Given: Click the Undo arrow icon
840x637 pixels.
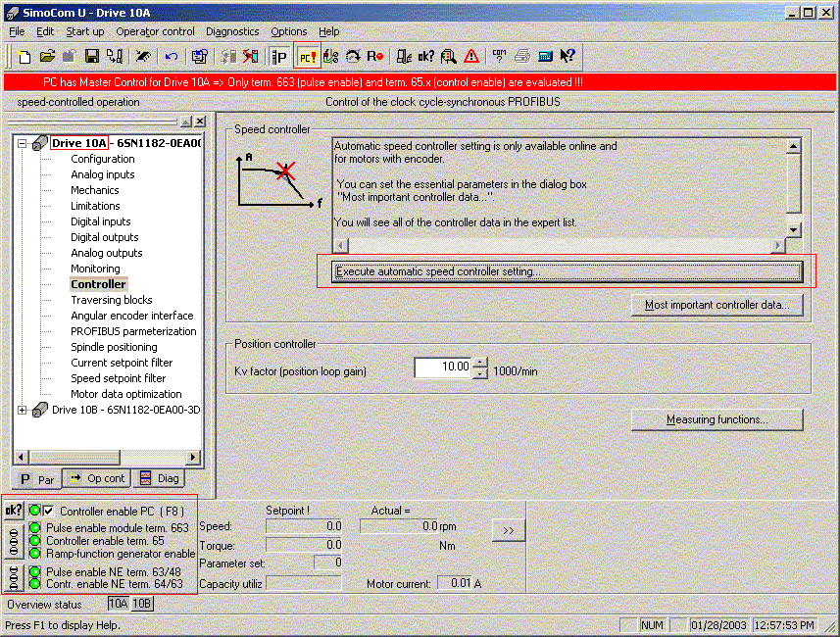Looking at the screenshot, I should (x=171, y=56).
